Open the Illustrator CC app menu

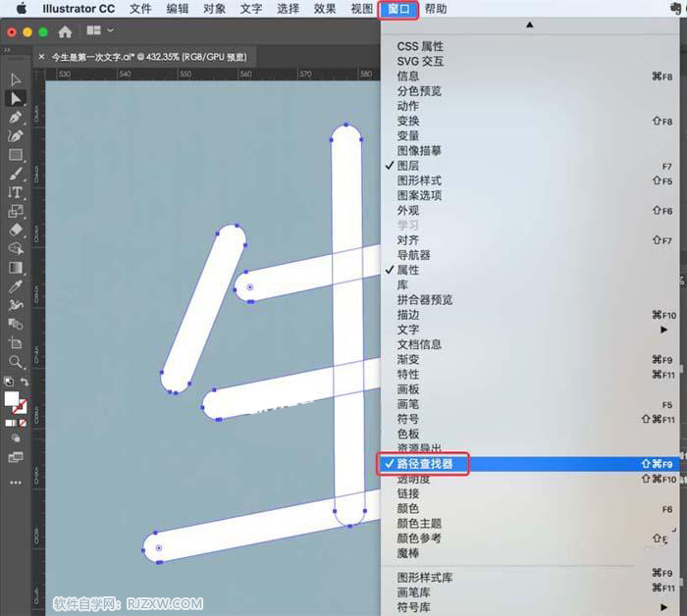tap(79, 9)
